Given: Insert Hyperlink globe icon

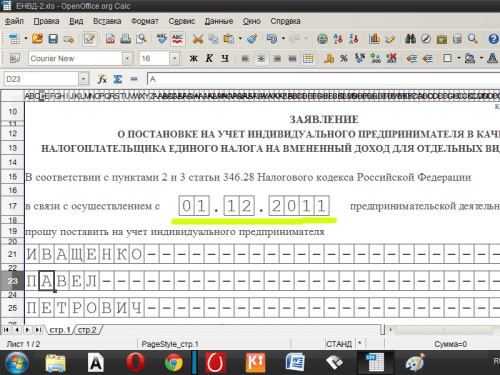Looking at the screenshot, I should point(322,39).
